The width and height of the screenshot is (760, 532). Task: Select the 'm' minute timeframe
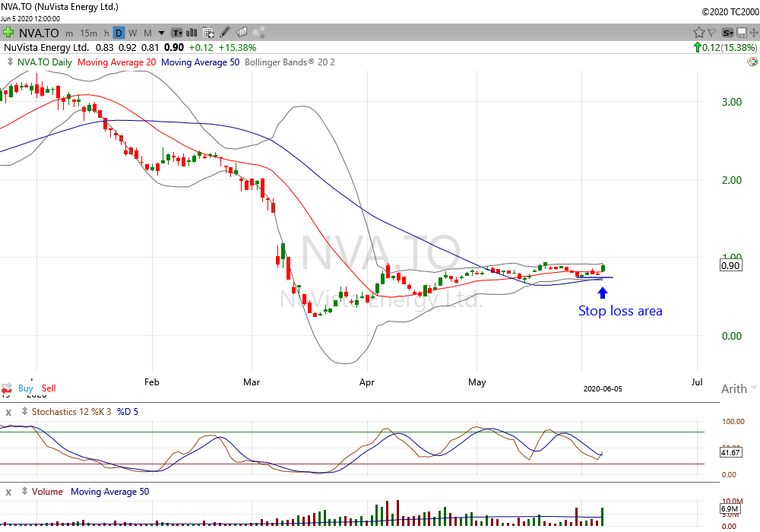click(69, 33)
